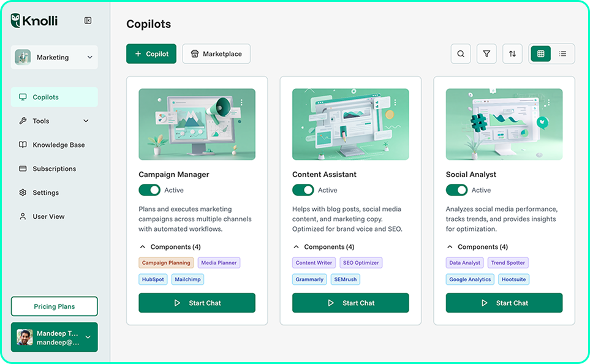Click the filter funnel icon
The image size is (590, 364).
click(486, 54)
